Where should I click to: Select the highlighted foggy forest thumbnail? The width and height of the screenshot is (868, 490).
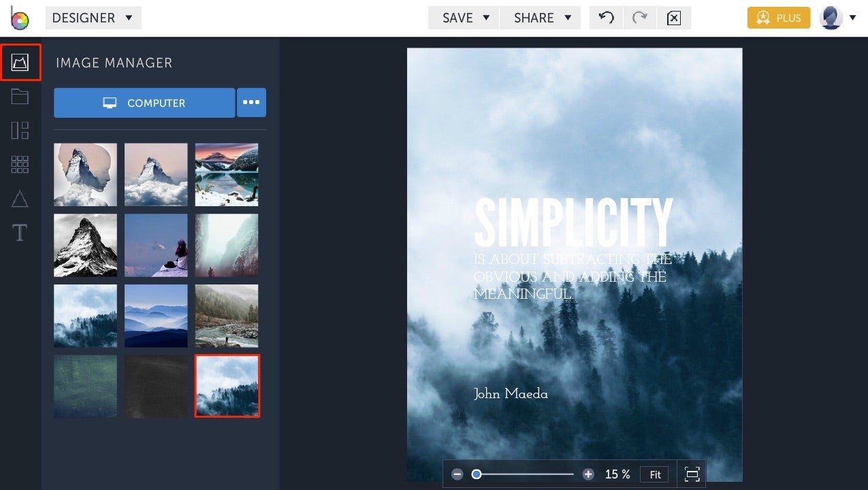[227, 386]
